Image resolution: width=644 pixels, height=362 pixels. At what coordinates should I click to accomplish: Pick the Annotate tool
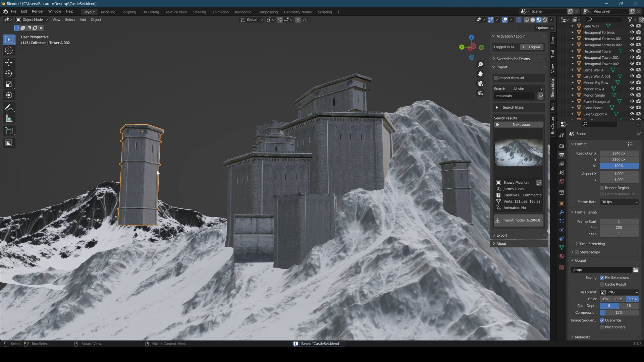coord(9,107)
